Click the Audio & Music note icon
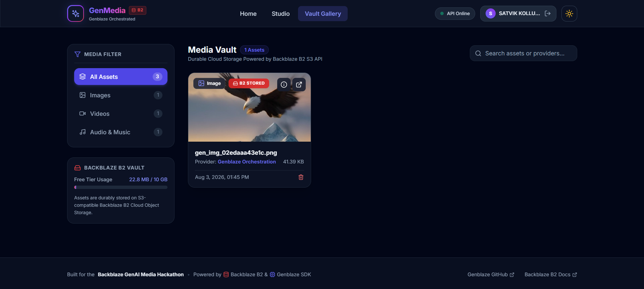The height and width of the screenshot is (289, 644). [x=83, y=132]
